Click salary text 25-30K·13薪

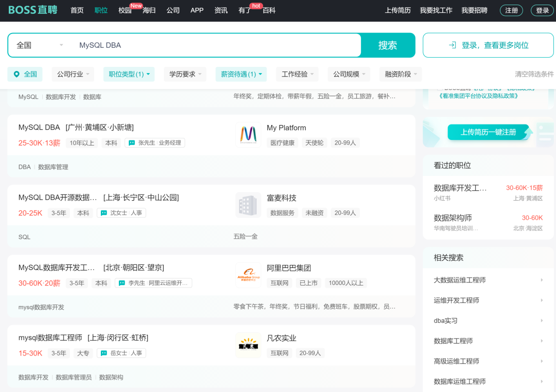(x=39, y=143)
